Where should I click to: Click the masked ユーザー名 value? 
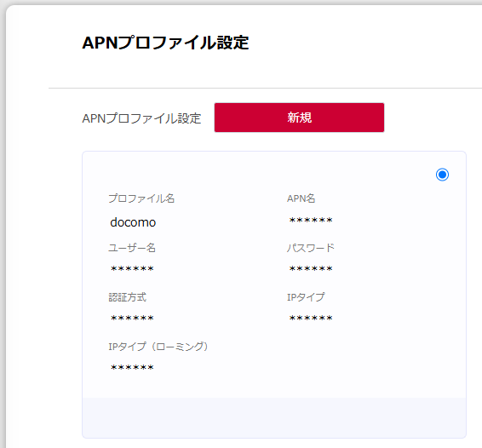132,269
